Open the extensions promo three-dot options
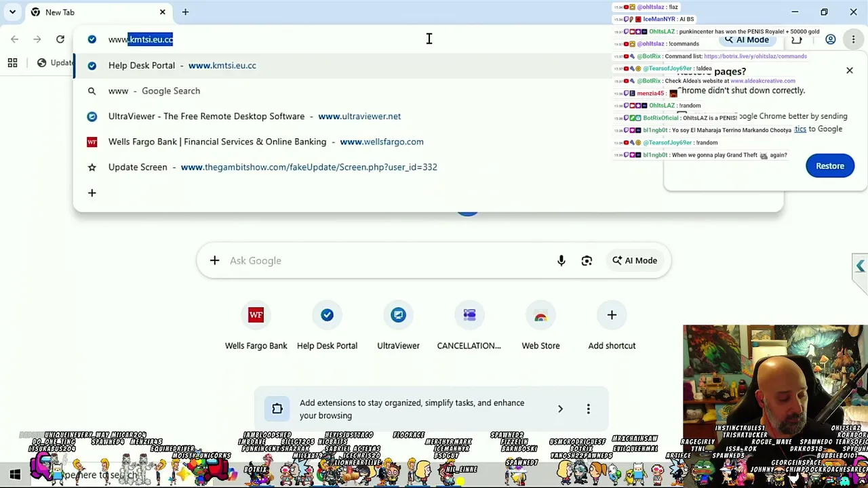Viewport: 868px width, 488px height. [589, 409]
